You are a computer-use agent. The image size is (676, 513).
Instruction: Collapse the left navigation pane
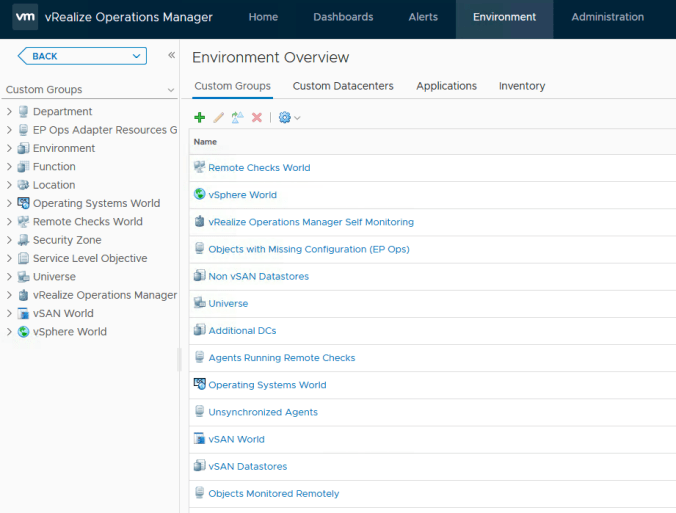[x=171, y=56]
